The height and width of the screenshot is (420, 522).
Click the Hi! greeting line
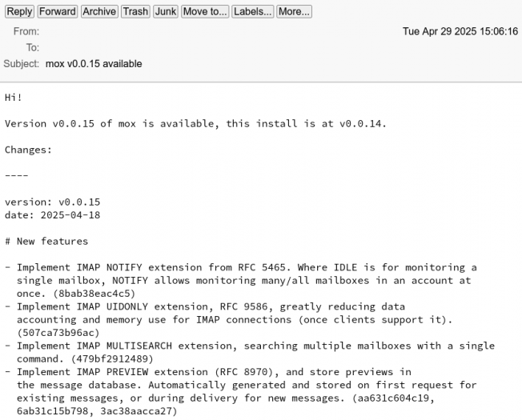point(14,98)
